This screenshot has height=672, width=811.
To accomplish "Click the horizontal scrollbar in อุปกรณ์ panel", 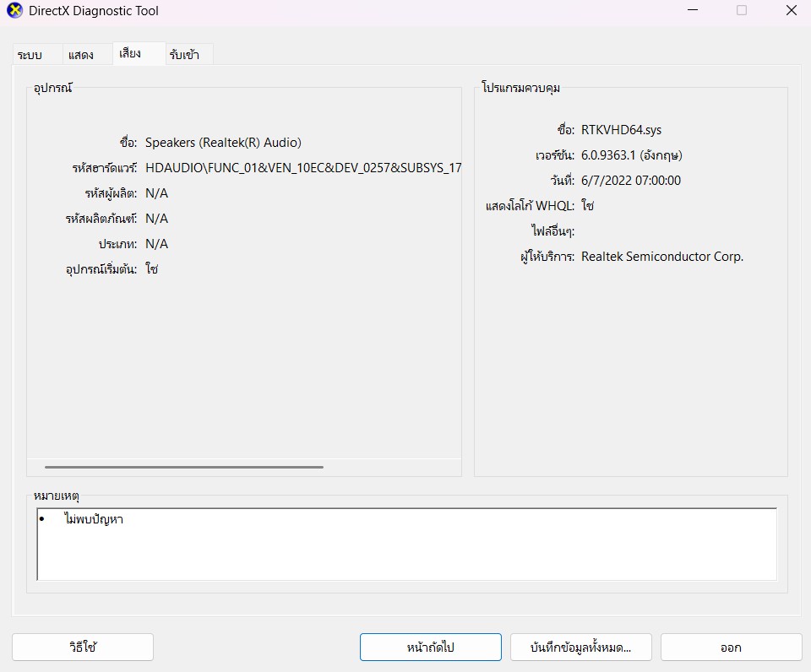I will click(184, 466).
